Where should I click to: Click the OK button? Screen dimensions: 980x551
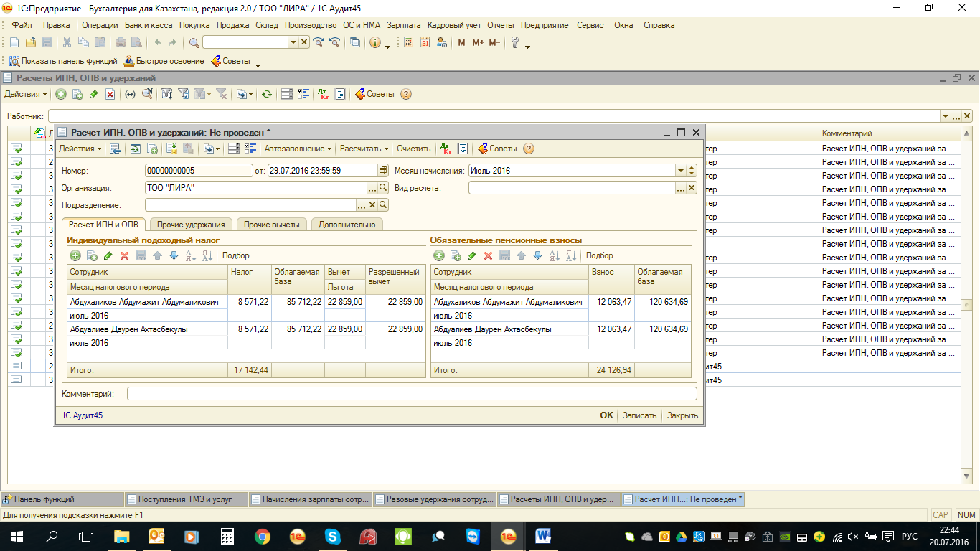pos(607,415)
